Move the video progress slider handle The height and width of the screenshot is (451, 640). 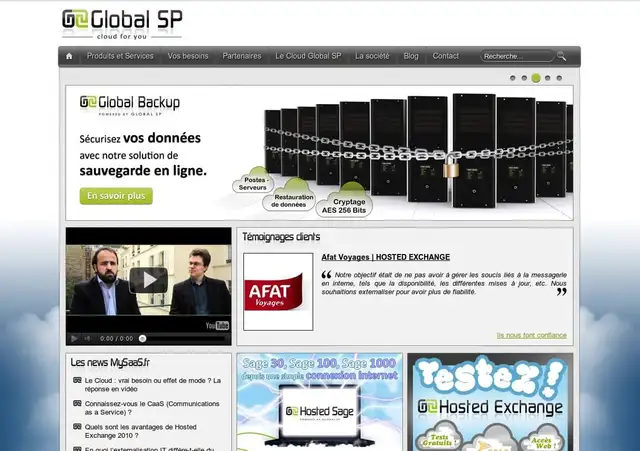(x=142, y=338)
